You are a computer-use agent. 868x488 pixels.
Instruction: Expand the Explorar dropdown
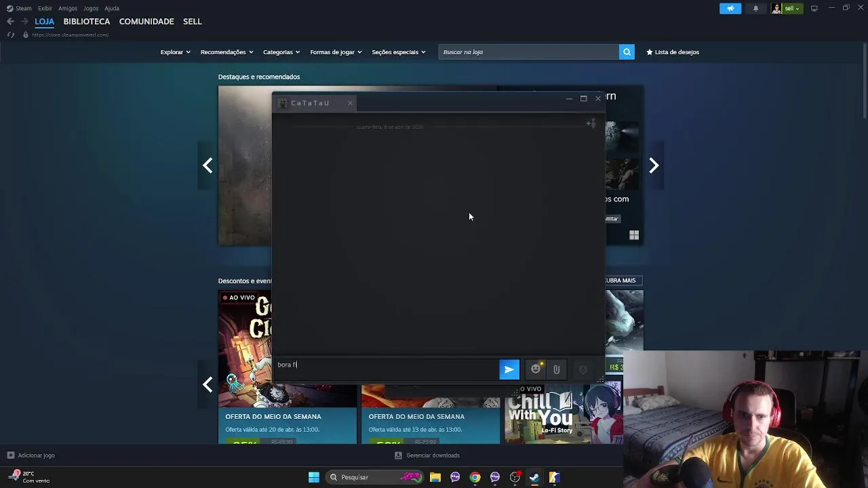pyautogui.click(x=175, y=52)
